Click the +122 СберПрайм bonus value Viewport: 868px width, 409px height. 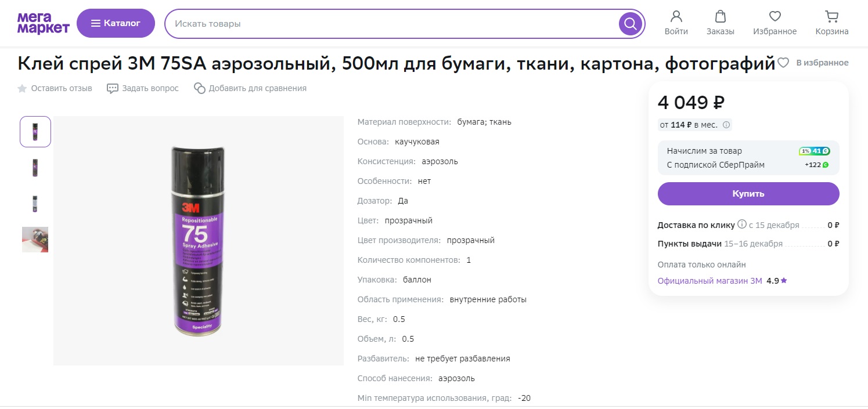tap(817, 165)
